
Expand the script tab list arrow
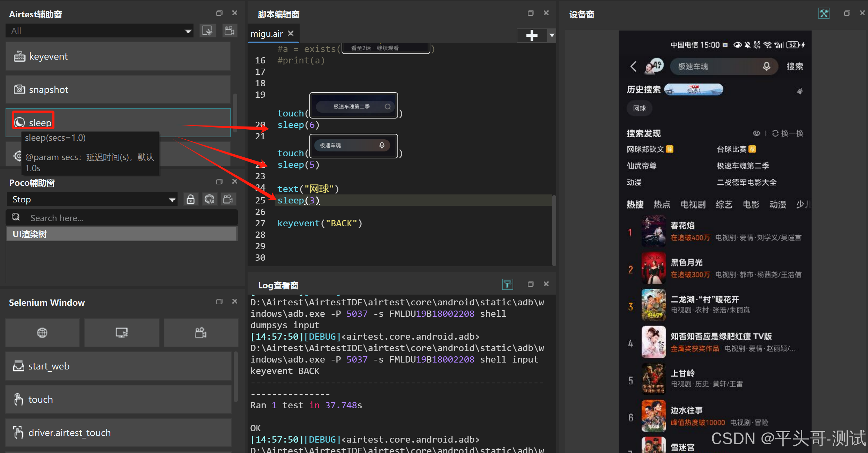(x=552, y=35)
